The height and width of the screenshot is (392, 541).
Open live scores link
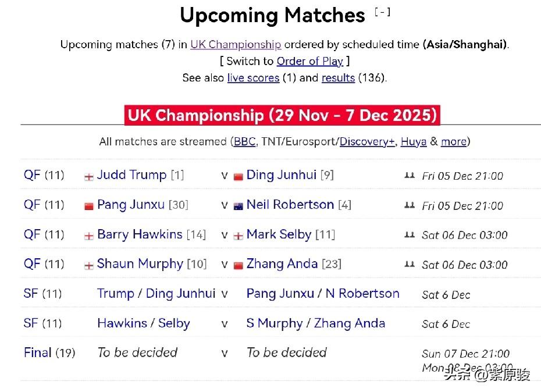253,78
